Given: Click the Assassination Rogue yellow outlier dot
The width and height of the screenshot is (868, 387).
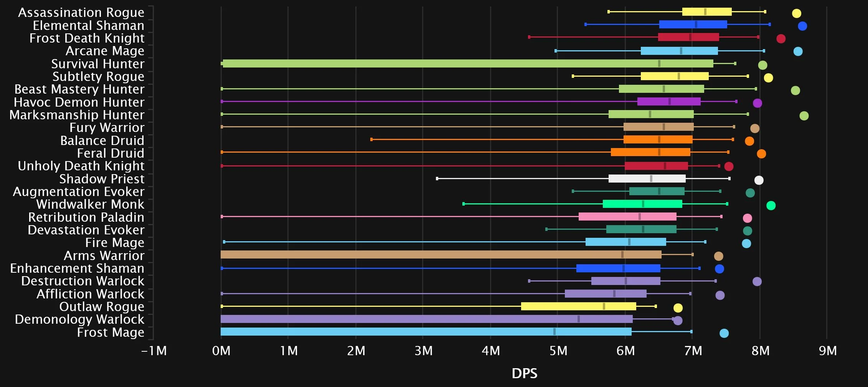Looking at the screenshot, I should (x=796, y=13).
